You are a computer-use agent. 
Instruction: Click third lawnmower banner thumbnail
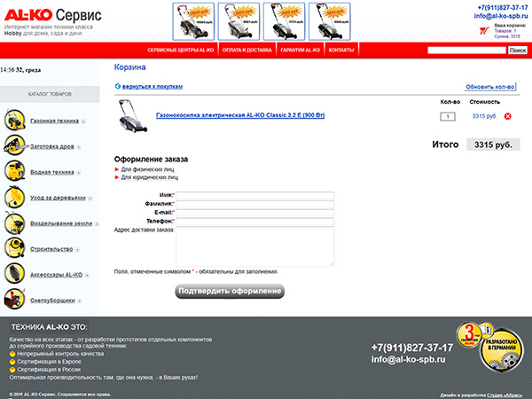click(285, 21)
